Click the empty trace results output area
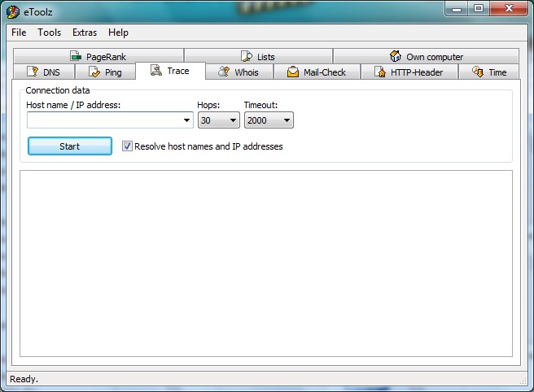This screenshot has width=534, height=392. 266,264
